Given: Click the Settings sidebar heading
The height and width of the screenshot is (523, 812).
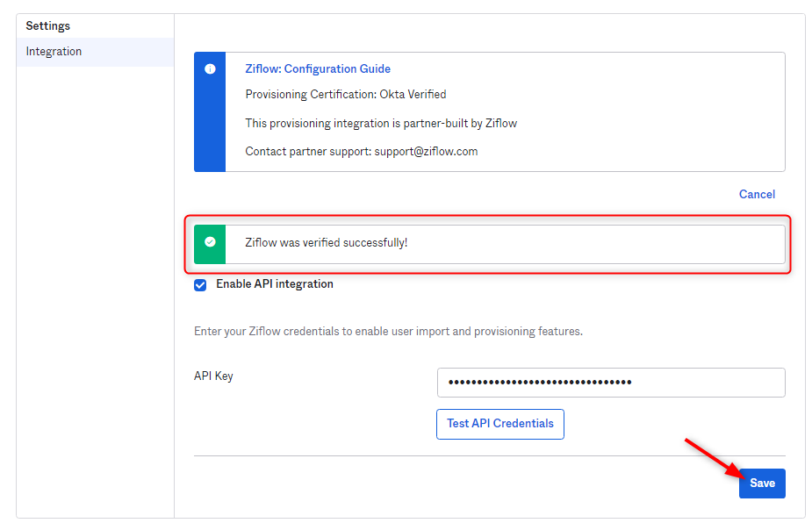Looking at the screenshot, I should click(48, 26).
